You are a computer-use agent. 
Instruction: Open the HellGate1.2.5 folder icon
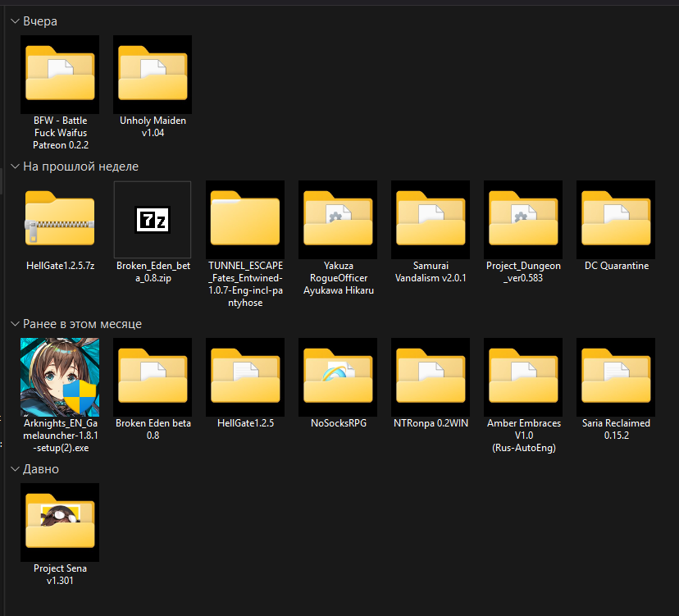pyautogui.click(x=245, y=376)
